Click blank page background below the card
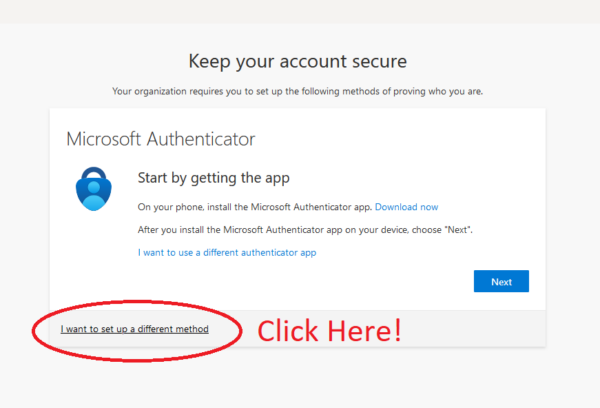600x408 pixels. (x=300, y=379)
